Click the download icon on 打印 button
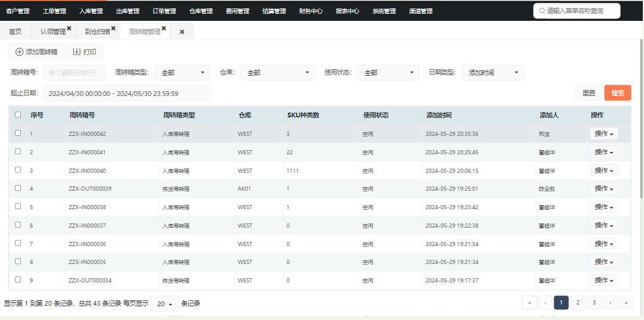The height and width of the screenshot is (320, 644). [x=76, y=52]
